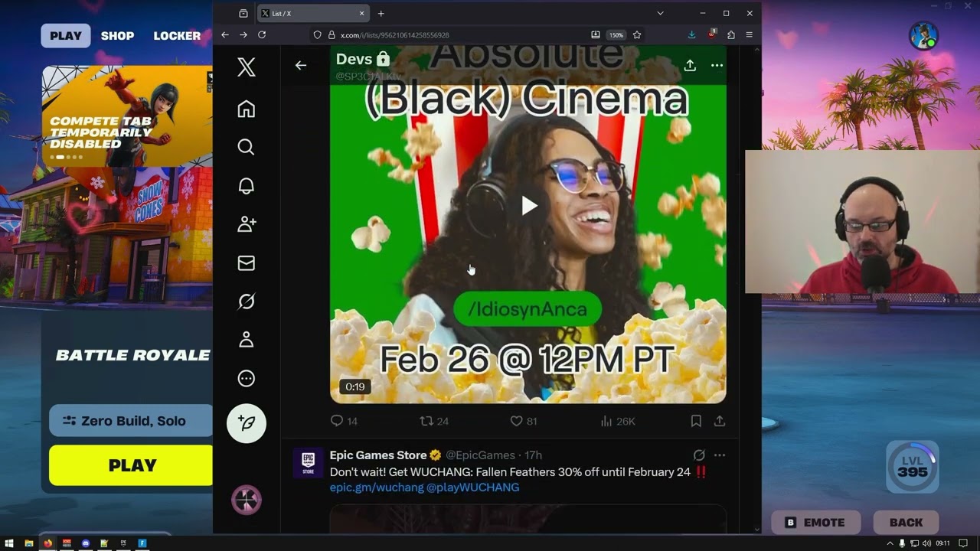
Task: Click the yellow PLAY button in Fortnite
Action: click(131, 465)
